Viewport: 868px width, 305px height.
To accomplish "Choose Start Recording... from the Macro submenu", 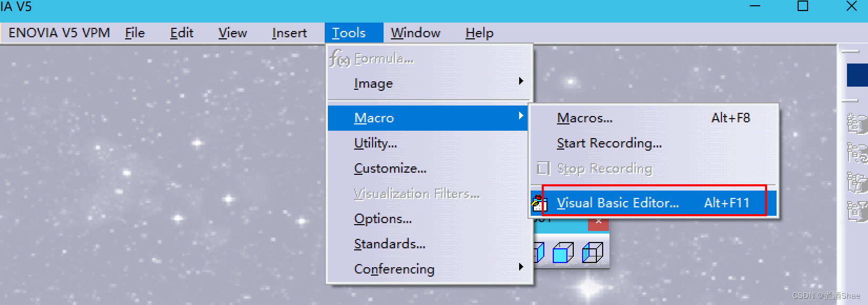I will [609, 143].
